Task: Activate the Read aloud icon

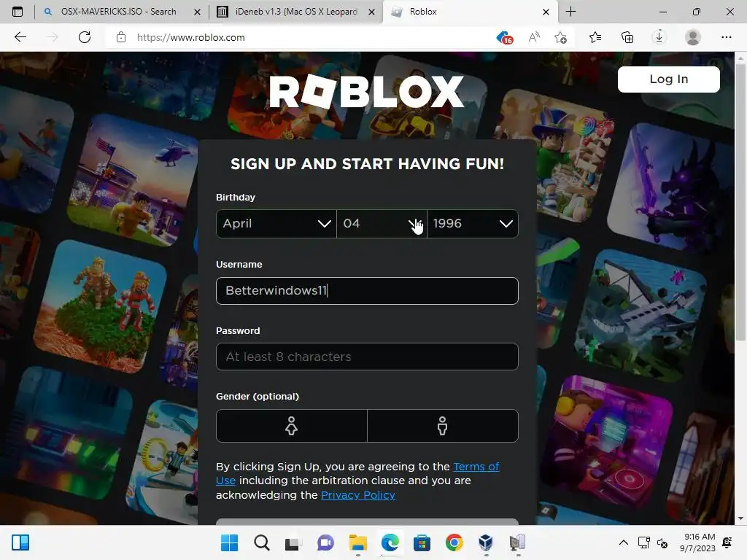Action: [534, 37]
